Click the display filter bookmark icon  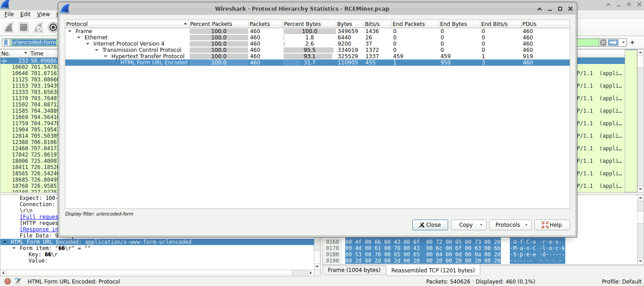(6, 42)
